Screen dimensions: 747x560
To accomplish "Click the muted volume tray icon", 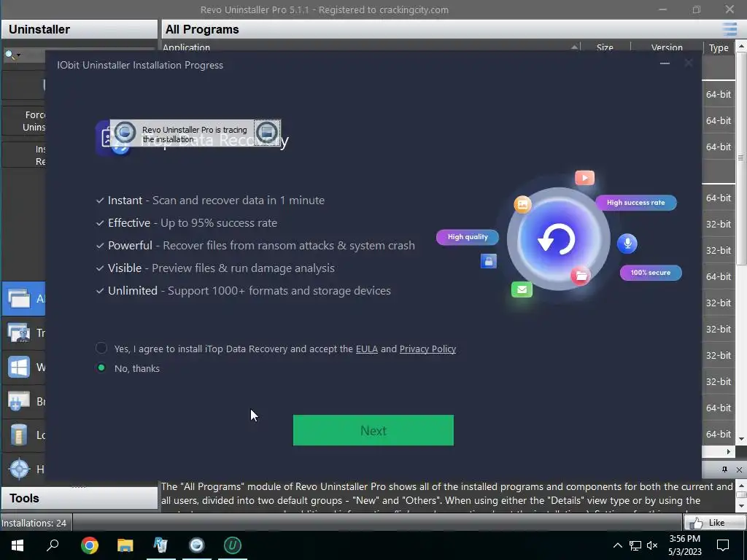I will point(652,545).
